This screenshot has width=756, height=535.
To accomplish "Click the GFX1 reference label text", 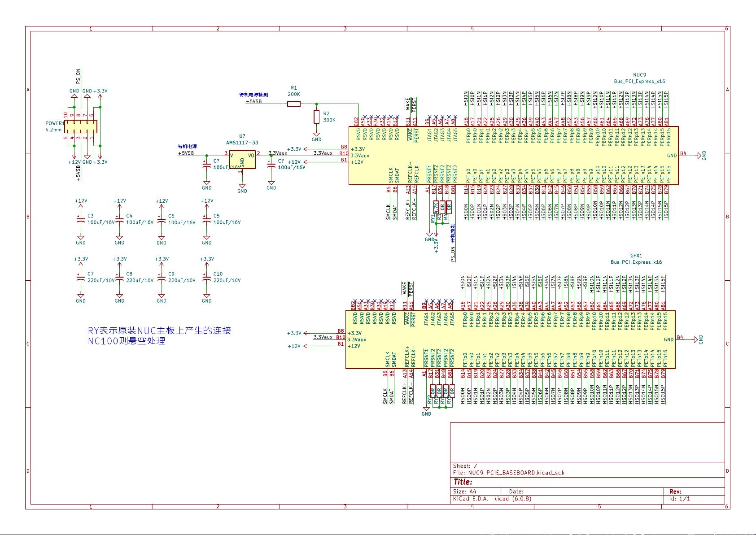I will (x=636, y=256).
